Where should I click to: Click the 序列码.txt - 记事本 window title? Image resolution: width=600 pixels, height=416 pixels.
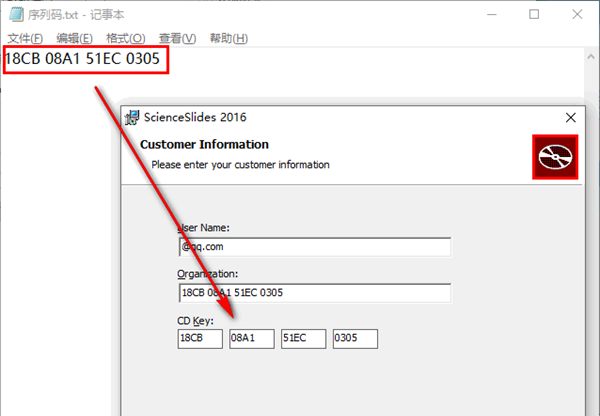[x=76, y=15]
